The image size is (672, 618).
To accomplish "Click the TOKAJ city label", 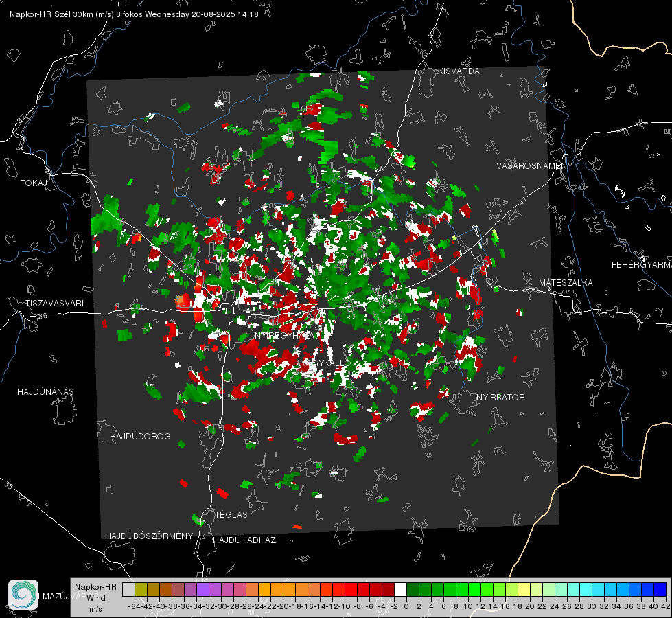I will [x=34, y=183].
